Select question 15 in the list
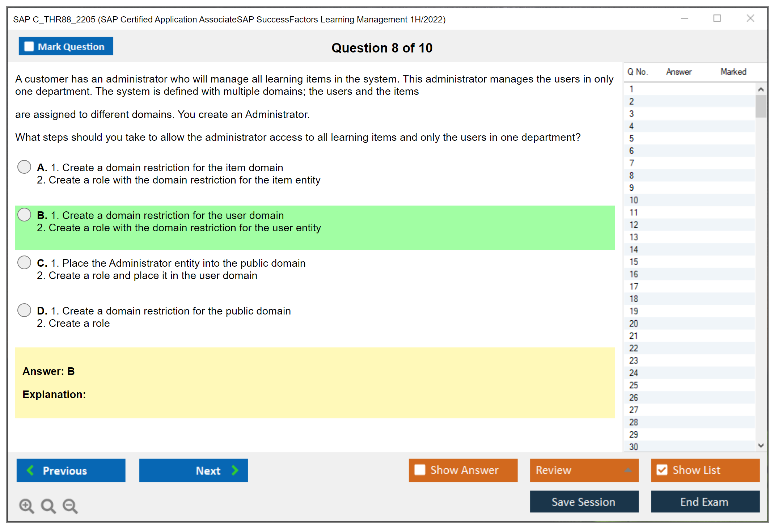 click(634, 262)
